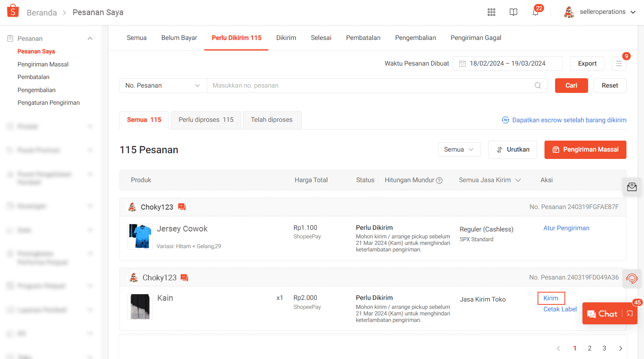
Task: Open the No. Pesanan search type dropdown
Action: (x=163, y=86)
